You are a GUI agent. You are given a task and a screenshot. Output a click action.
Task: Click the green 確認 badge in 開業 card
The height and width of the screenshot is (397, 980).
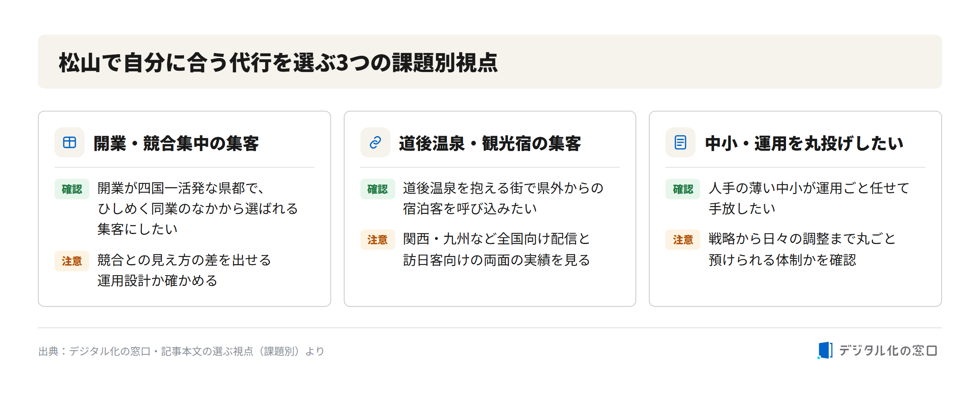(x=72, y=189)
